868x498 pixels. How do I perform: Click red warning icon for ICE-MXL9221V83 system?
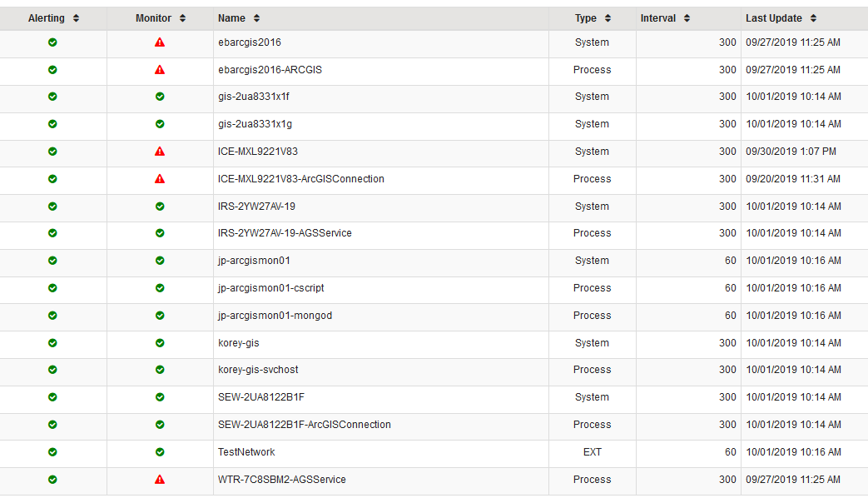(160, 152)
